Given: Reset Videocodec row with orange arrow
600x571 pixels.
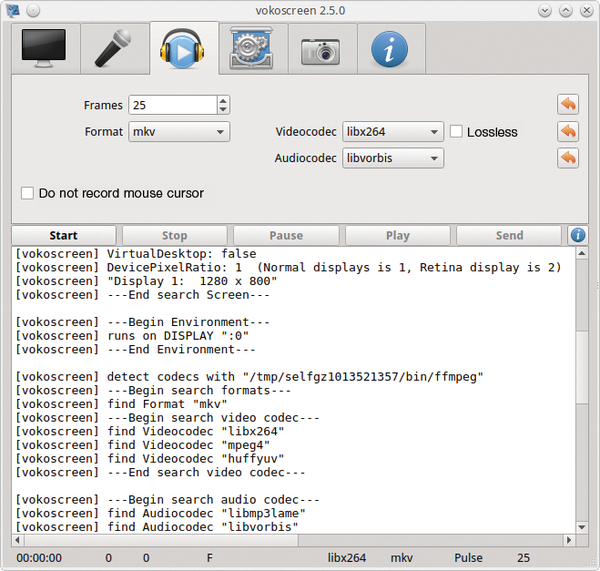Looking at the screenshot, I should pyautogui.click(x=568, y=132).
